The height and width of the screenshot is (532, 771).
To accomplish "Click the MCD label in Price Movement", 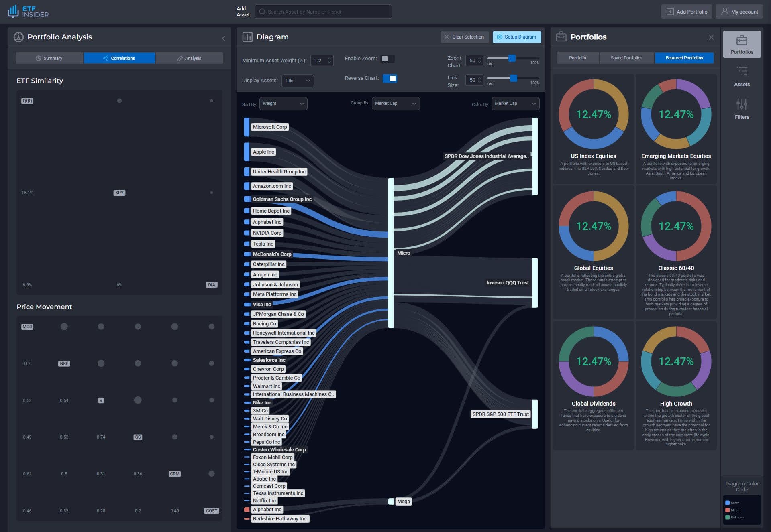I will tap(27, 327).
